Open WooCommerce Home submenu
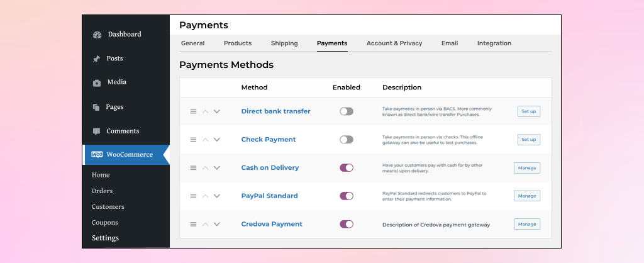Viewport: 644px width, 263px height. tap(101, 175)
